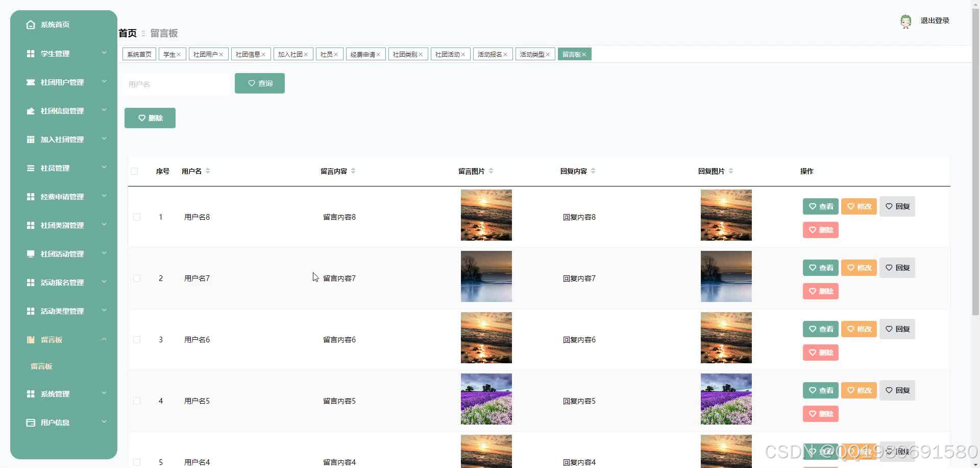Click 回复 for row 用户名6
This screenshot has width=980, height=468.
click(x=897, y=329)
